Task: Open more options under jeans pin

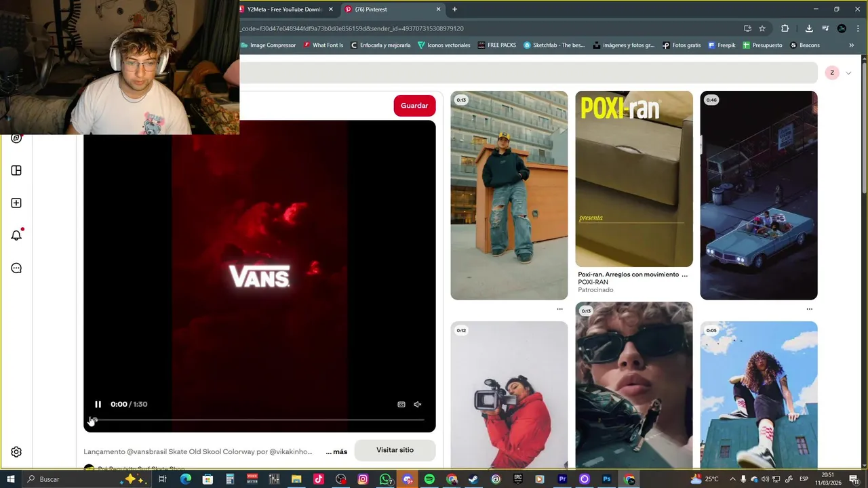Action: tap(559, 309)
